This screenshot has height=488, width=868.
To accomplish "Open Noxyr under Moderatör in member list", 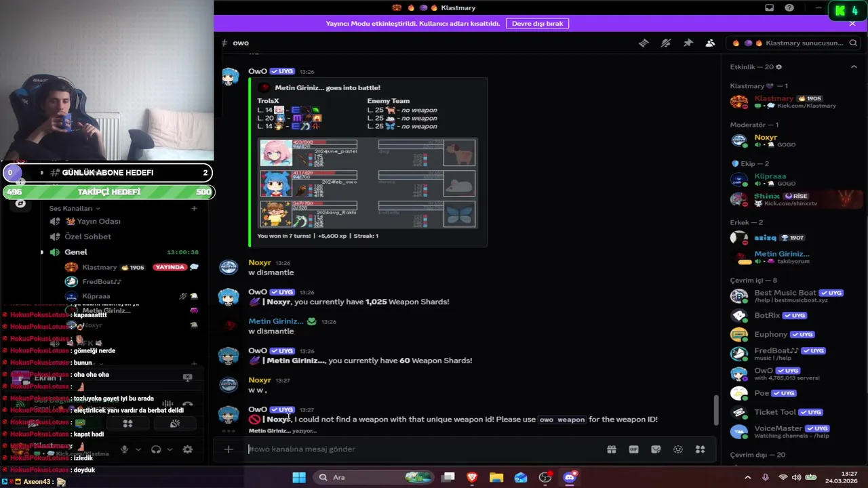I will [792, 140].
